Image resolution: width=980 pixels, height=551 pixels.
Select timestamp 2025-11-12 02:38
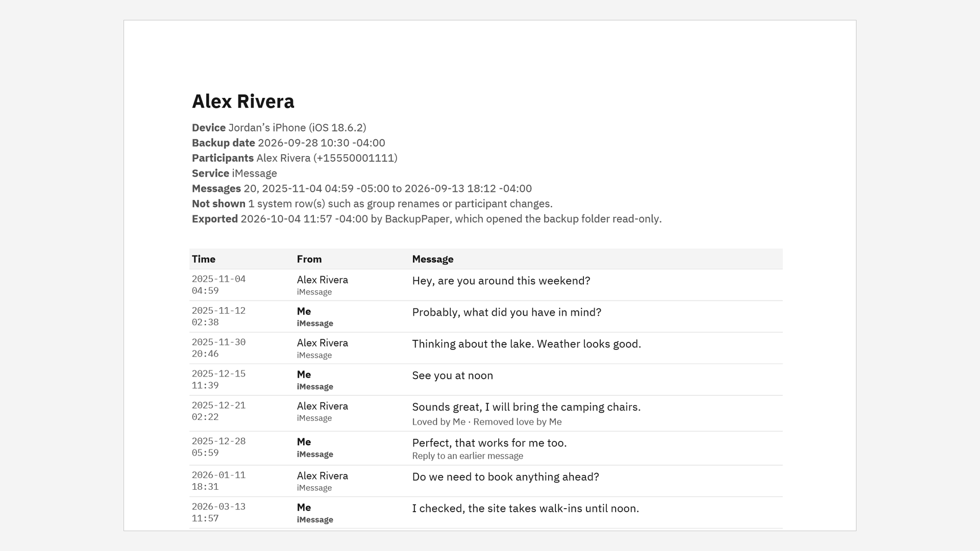[218, 316]
